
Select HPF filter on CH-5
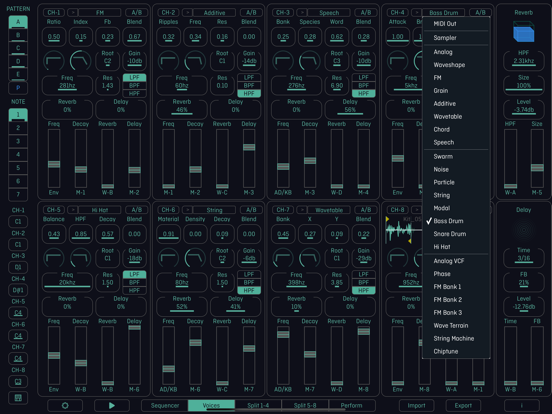(134, 290)
